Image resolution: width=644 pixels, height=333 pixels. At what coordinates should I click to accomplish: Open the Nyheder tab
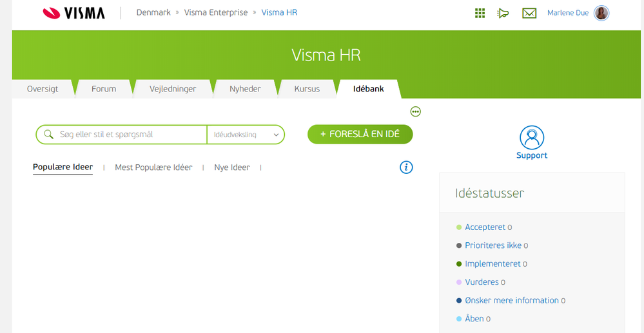245,89
